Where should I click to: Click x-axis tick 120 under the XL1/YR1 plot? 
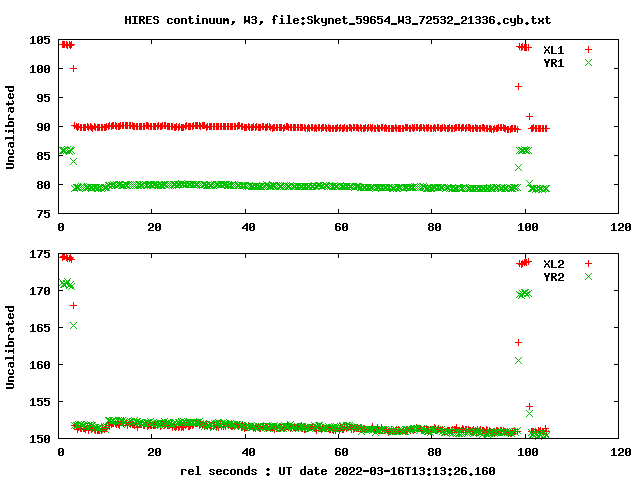click(621, 227)
